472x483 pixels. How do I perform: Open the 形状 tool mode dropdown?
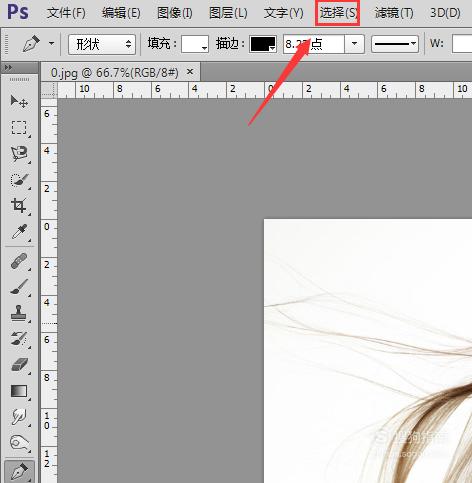click(x=102, y=44)
